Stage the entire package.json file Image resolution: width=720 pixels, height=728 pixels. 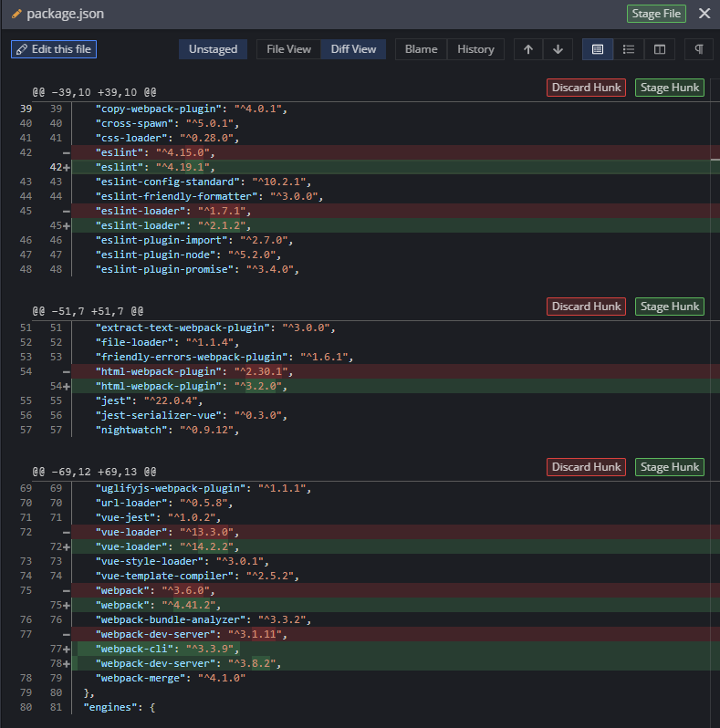pos(656,14)
